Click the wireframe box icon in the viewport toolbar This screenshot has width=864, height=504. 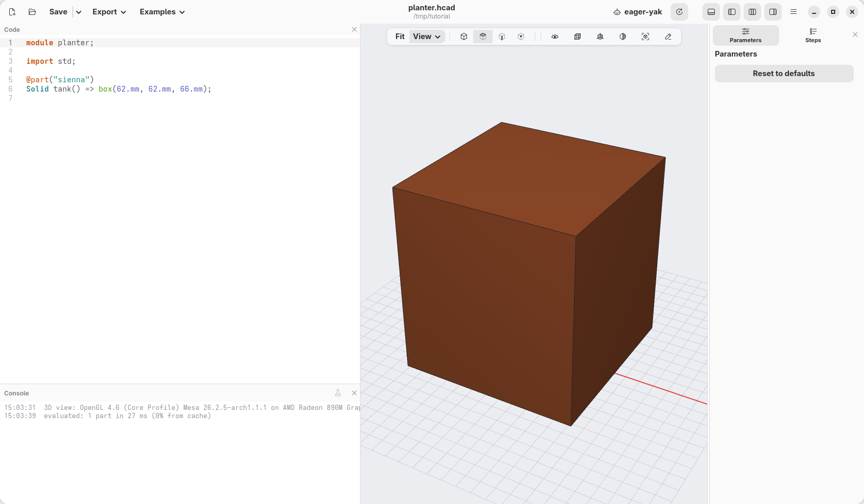[x=578, y=37]
